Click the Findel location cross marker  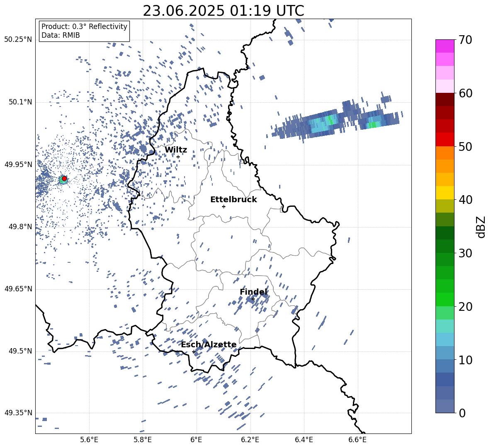coord(253,299)
